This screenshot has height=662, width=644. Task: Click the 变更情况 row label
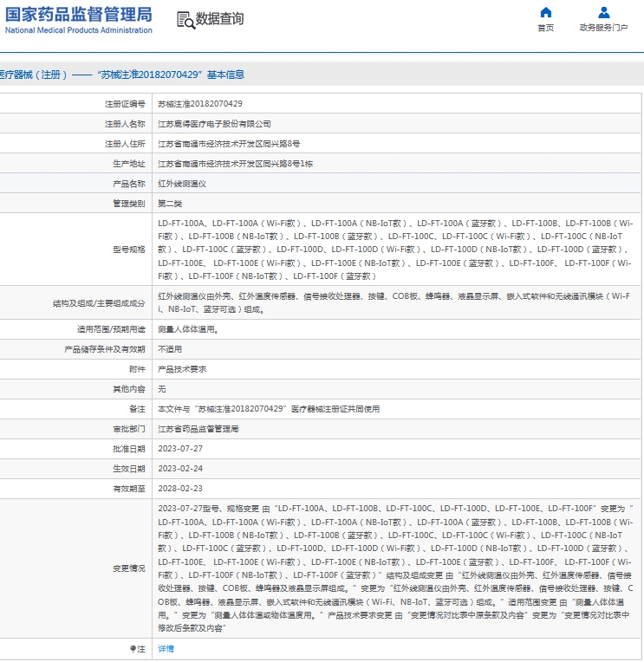tap(129, 568)
